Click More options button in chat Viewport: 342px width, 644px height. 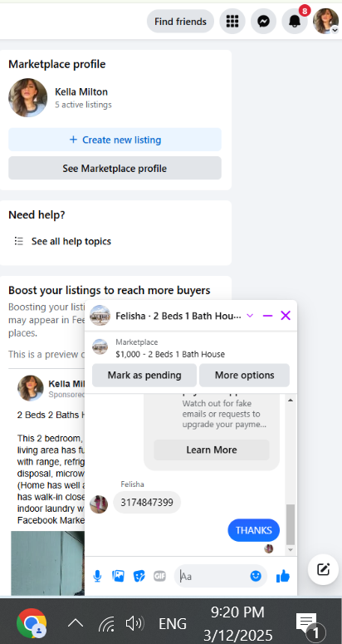244,375
